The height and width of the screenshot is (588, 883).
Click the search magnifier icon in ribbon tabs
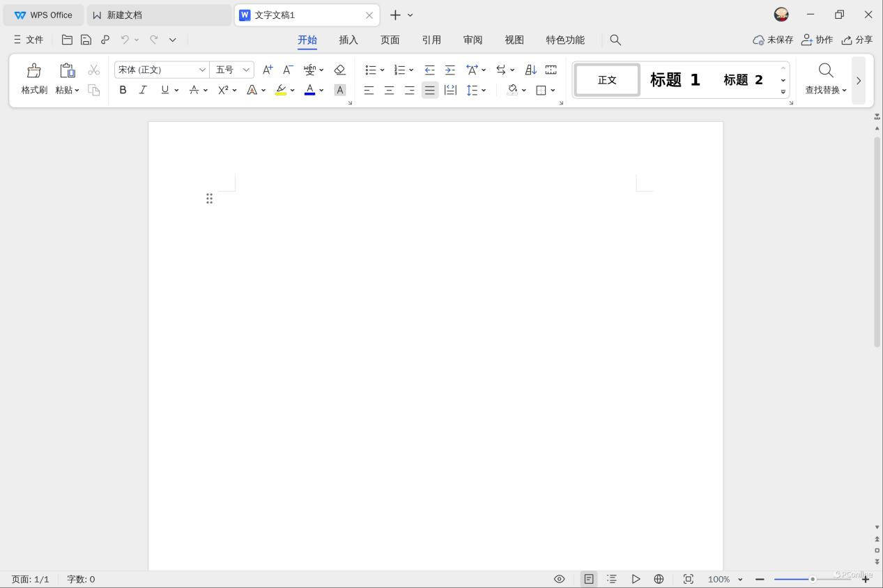[615, 40]
